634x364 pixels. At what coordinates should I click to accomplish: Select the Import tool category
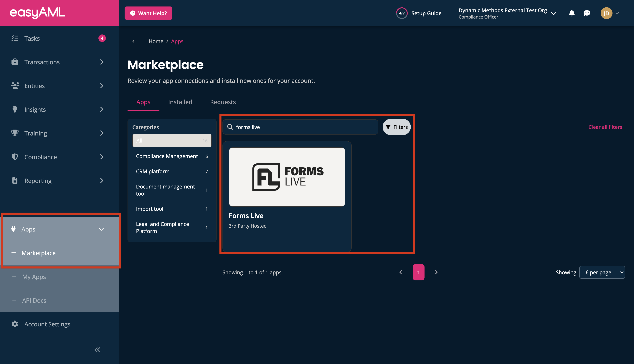tap(172, 209)
